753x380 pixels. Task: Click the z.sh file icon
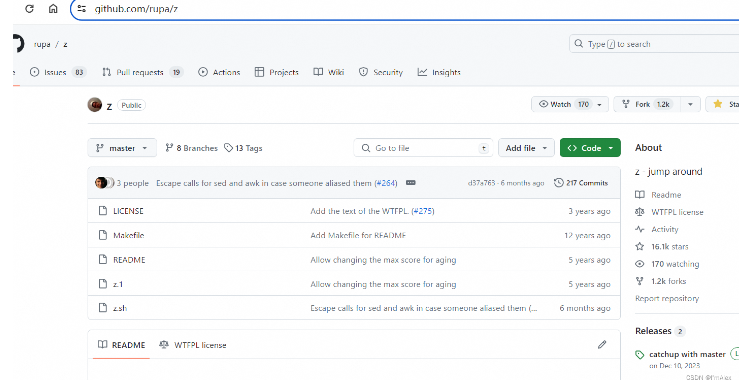(102, 307)
